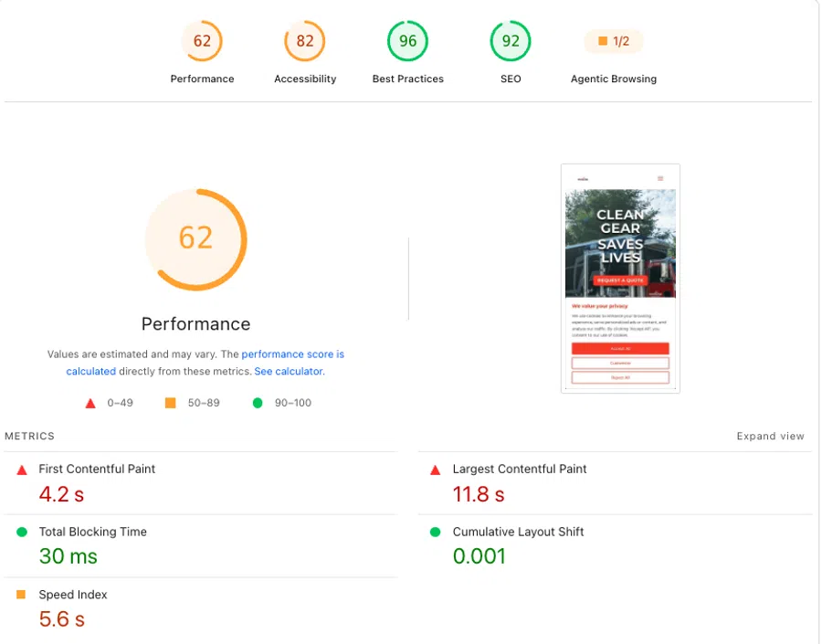Select the 'Cumulative Layout Shift' label
822x644 pixels.
point(518,532)
